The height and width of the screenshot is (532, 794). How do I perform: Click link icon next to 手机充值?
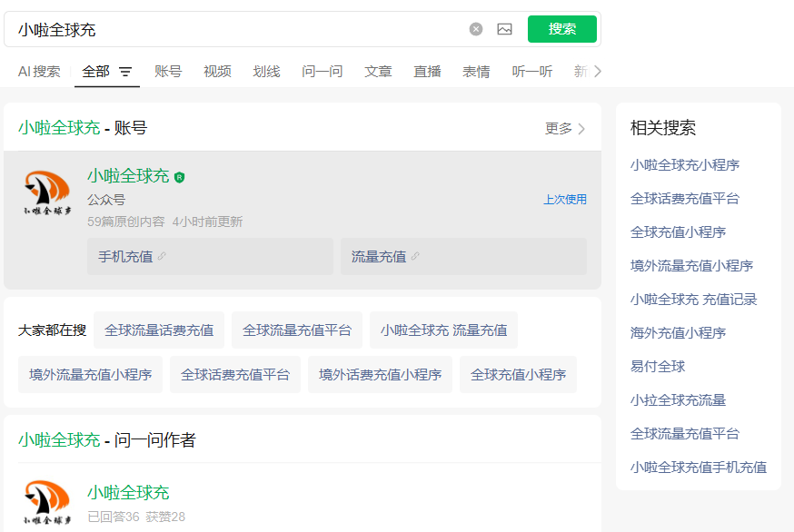point(162,256)
